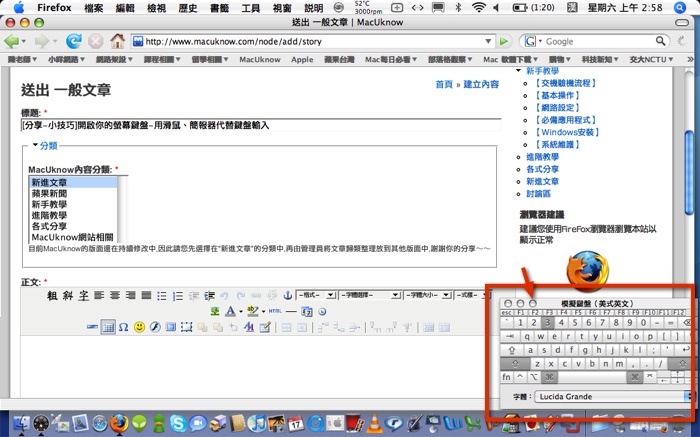Open the Lucida Grande font popup
The image size is (700, 437).
pos(613,396)
